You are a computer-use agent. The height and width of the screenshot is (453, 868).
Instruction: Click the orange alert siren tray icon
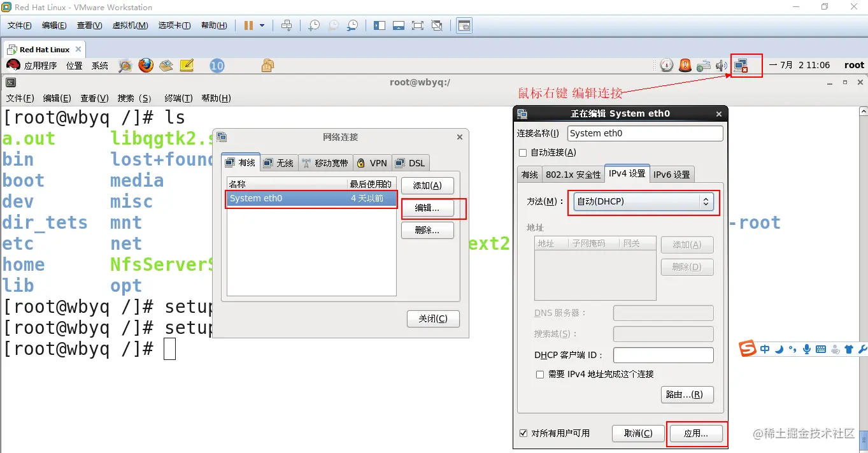coord(685,65)
